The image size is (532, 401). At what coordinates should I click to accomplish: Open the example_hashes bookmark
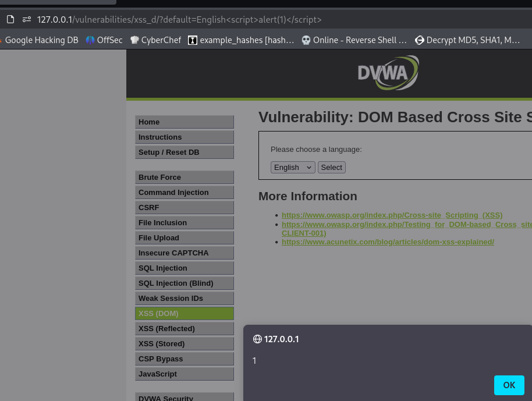(x=241, y=40)
